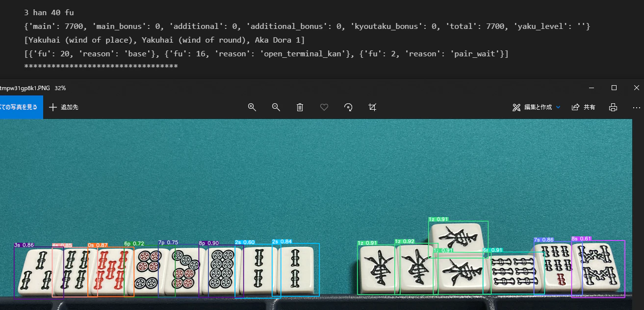Maximize the Photos window
Image resolution: width=644 pixels, height=310 pixels.
click(614, 88)
